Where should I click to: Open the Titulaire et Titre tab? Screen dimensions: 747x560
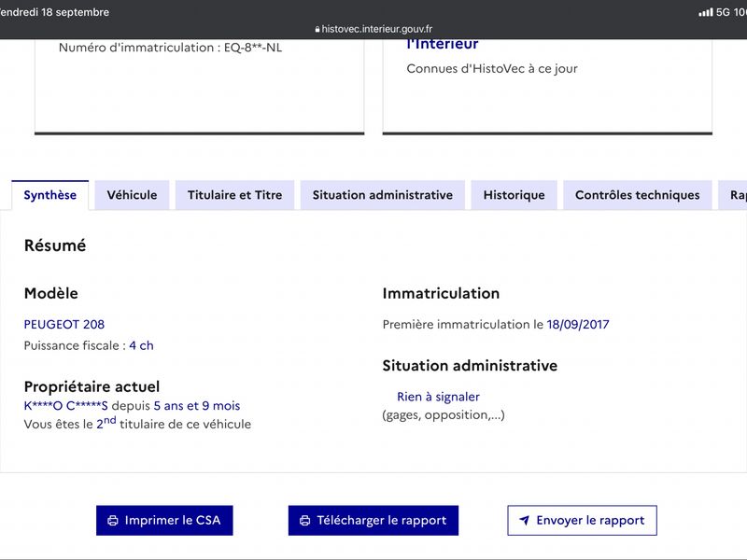click(x=235, y=195)
